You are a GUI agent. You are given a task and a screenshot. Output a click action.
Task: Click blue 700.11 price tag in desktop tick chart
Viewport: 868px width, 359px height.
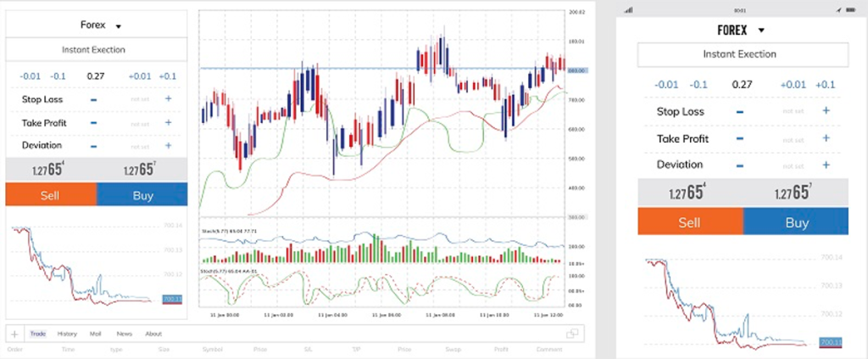(x=172, y=299)
